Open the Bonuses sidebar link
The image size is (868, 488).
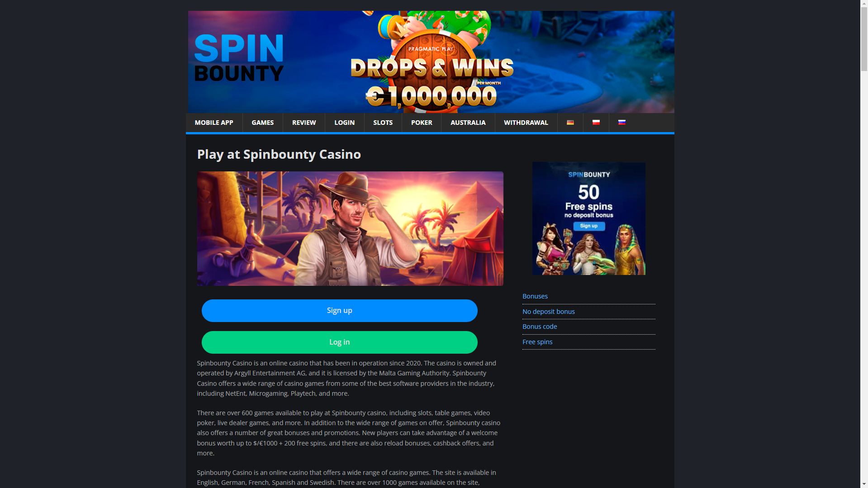535,296
